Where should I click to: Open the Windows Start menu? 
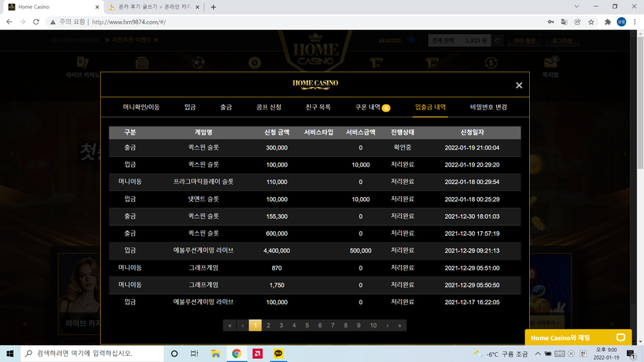(10, 354)
